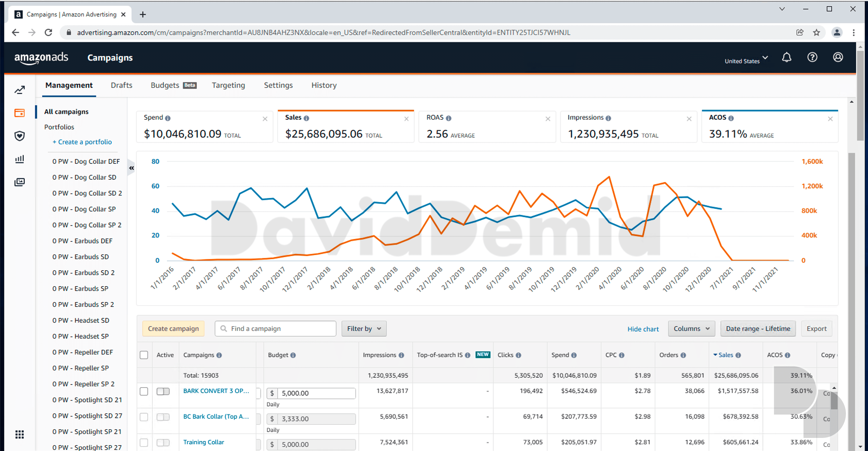Open the Date range - Lifetime selector
The image size is (868, 451).
tap(758, 328)
